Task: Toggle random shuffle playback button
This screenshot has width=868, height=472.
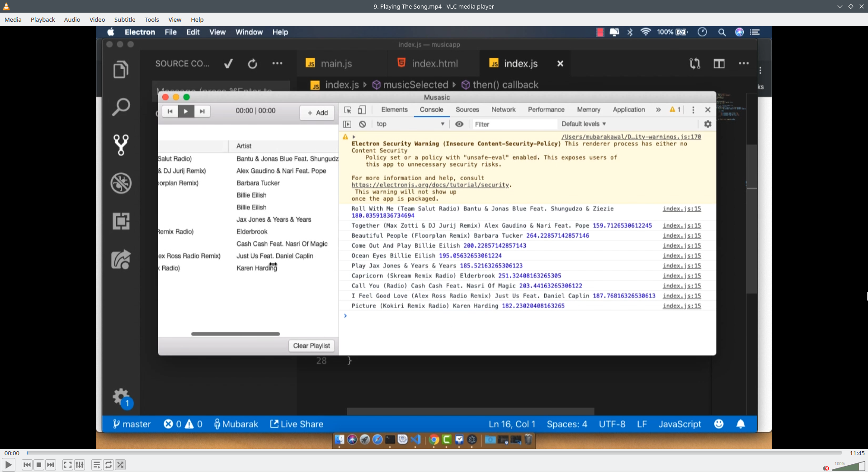Action: pos(120,465)
